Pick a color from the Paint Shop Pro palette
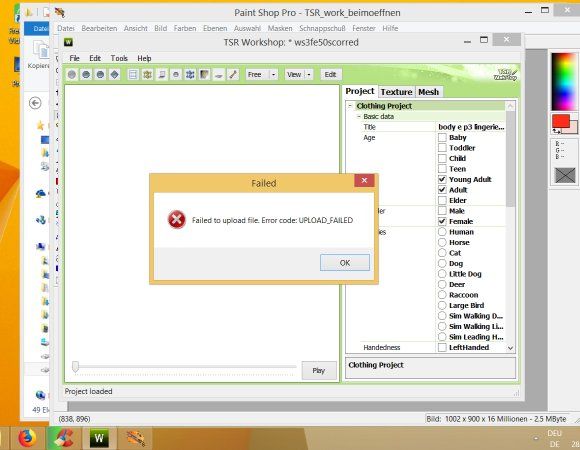 coord(564,82)
